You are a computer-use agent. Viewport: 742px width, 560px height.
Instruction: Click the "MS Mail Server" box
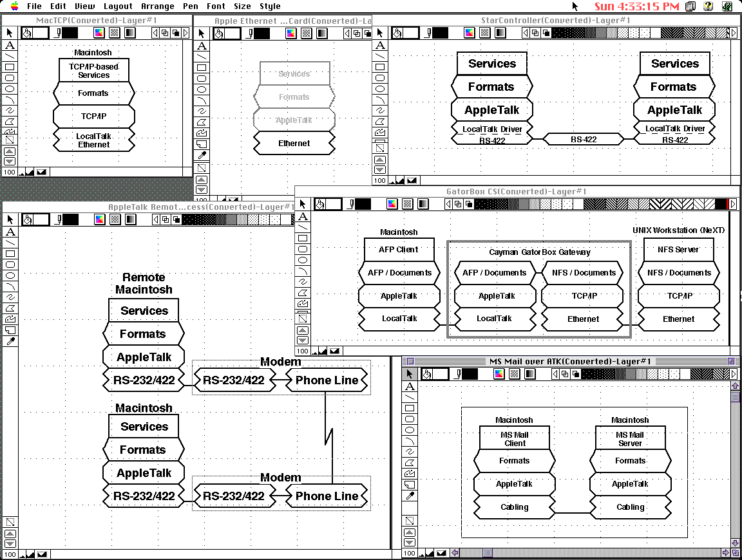[x=631, y=438]
